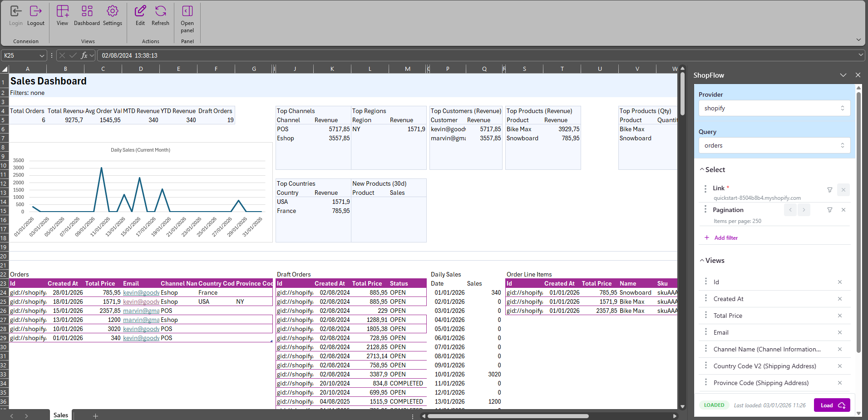The width and height of the screenshot is (868, 420).
Task: Open ShopFlow Settings
Action: coord(112,14)
